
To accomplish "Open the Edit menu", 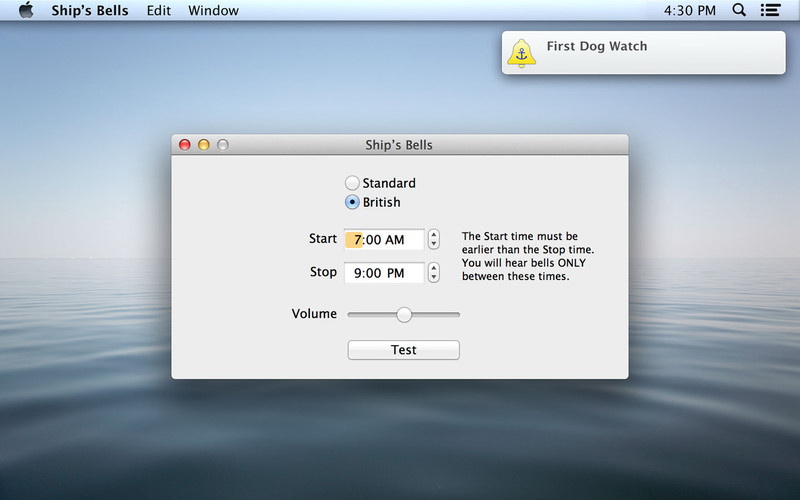I will point(158,11).
